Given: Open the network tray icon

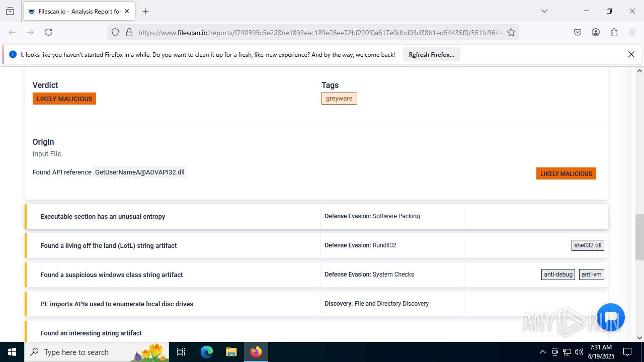Looking at the screenshot, I should pyautogui.click(x=567, y=352).
